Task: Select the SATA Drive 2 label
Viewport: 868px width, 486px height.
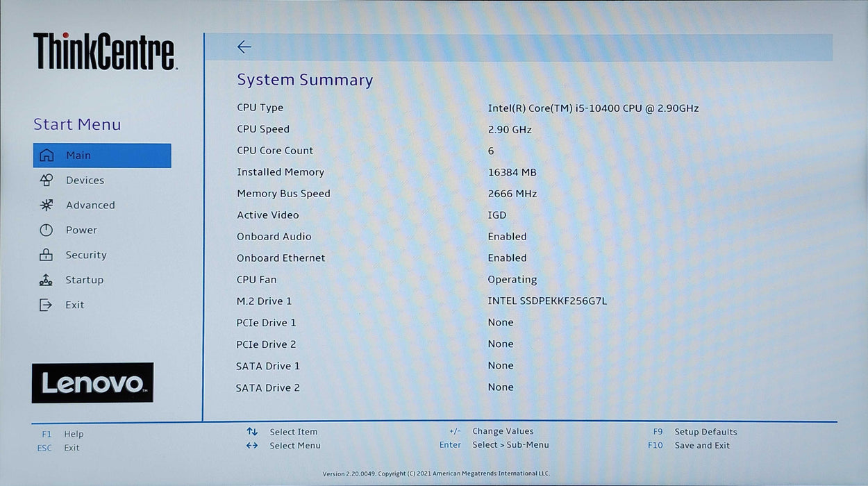Action: coord(268,388)
